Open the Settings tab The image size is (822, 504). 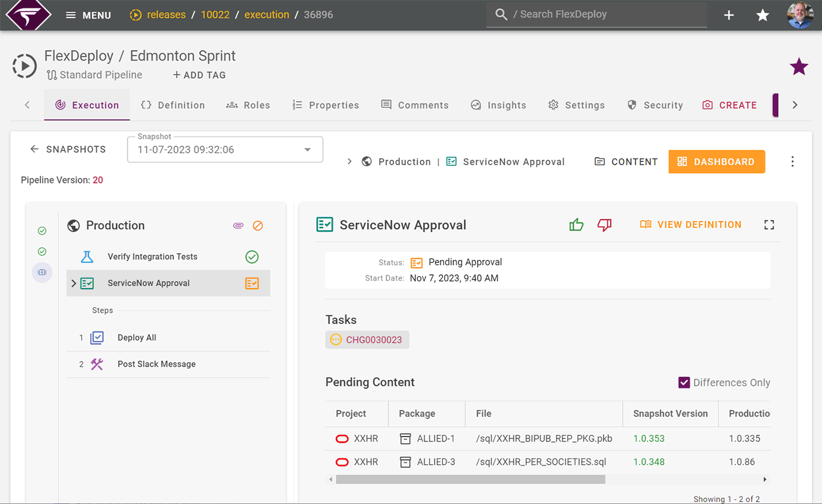pyautogui.click(x=576, y=105)
